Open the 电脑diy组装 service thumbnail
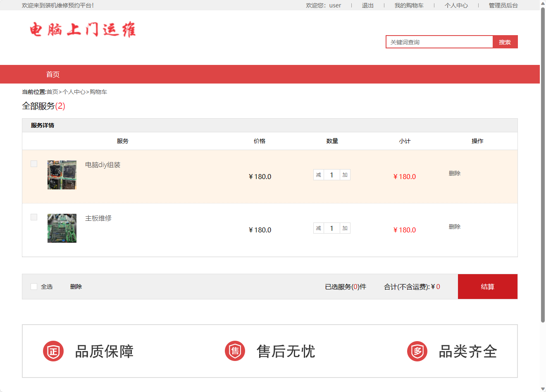 [x=62, y=175]
